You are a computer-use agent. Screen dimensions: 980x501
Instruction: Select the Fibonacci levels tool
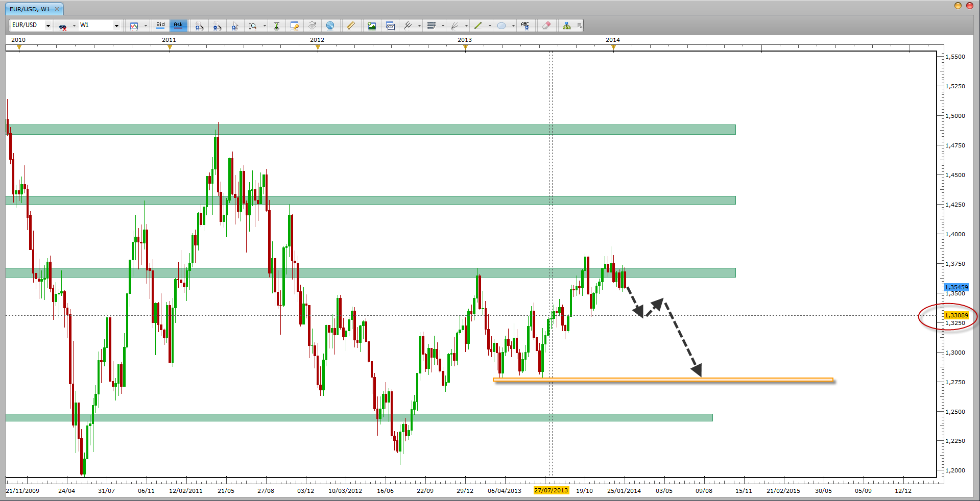432,26
